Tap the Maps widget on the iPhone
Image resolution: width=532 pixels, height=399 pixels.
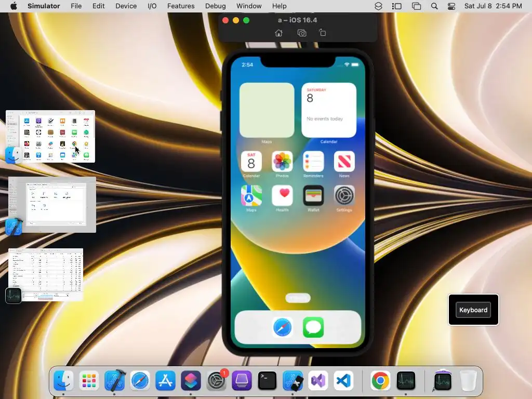pos(267,110)
